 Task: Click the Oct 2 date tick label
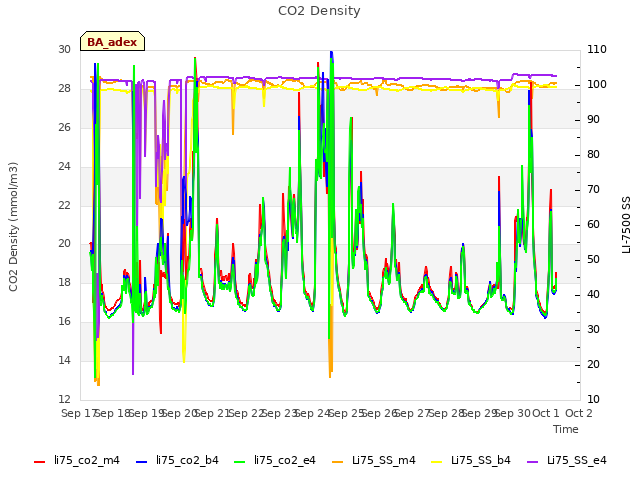pyautogui.click(x=579, y=413)
